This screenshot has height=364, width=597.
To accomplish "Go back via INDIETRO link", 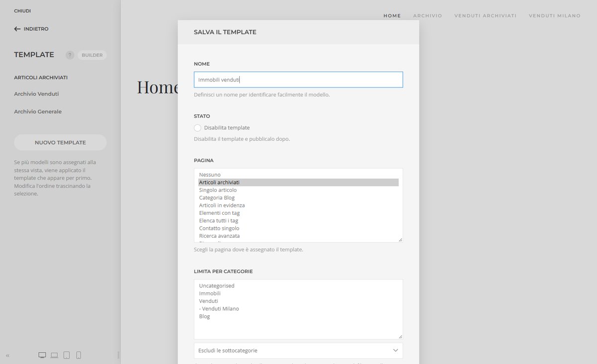I will (x=36, y=29).
